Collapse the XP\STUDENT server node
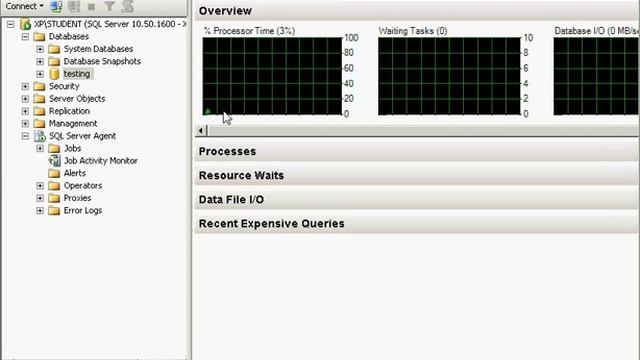This screenshot has width=640, height=360. coord(11,24)
